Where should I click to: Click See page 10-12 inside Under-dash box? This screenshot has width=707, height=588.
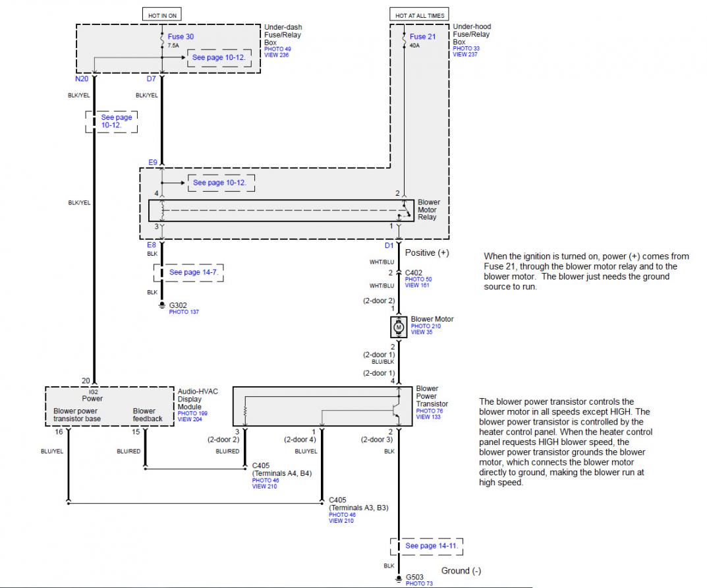tap(219, 57)
